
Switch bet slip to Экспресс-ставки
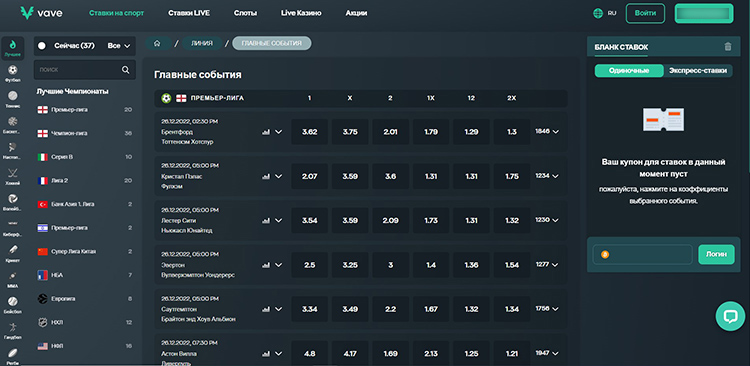pyautogui.click(x=698, y=71)
